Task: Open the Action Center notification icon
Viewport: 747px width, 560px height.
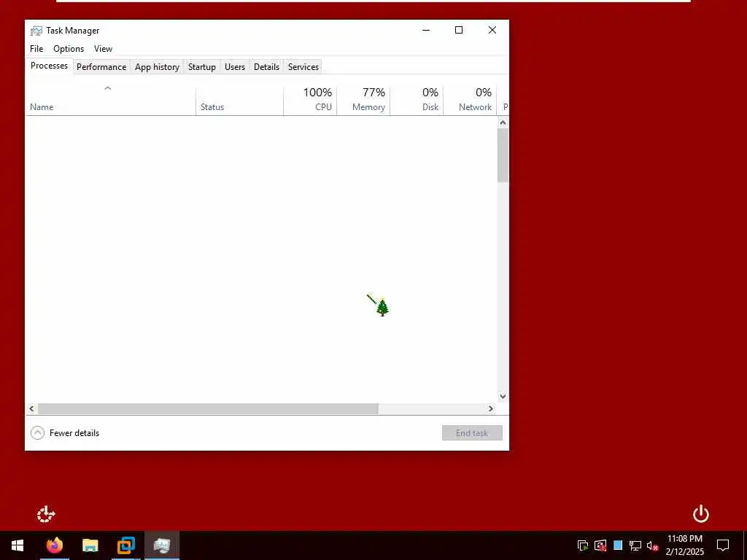Action: tap(723, 545)
